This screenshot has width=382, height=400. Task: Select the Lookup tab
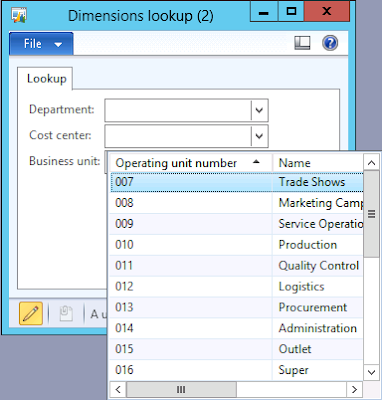[46, 79]
